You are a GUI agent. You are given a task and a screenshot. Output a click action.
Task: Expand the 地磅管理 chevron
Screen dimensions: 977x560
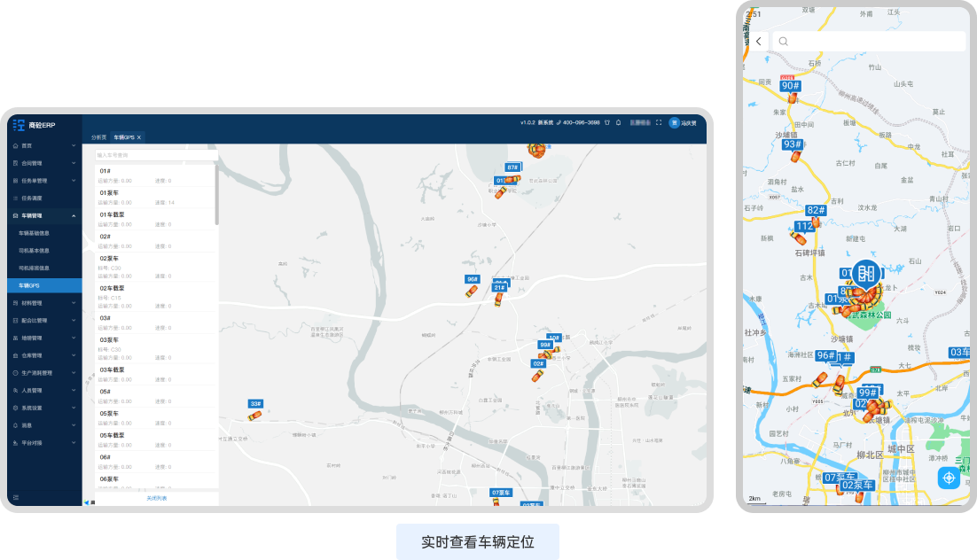tap(74, 338)
